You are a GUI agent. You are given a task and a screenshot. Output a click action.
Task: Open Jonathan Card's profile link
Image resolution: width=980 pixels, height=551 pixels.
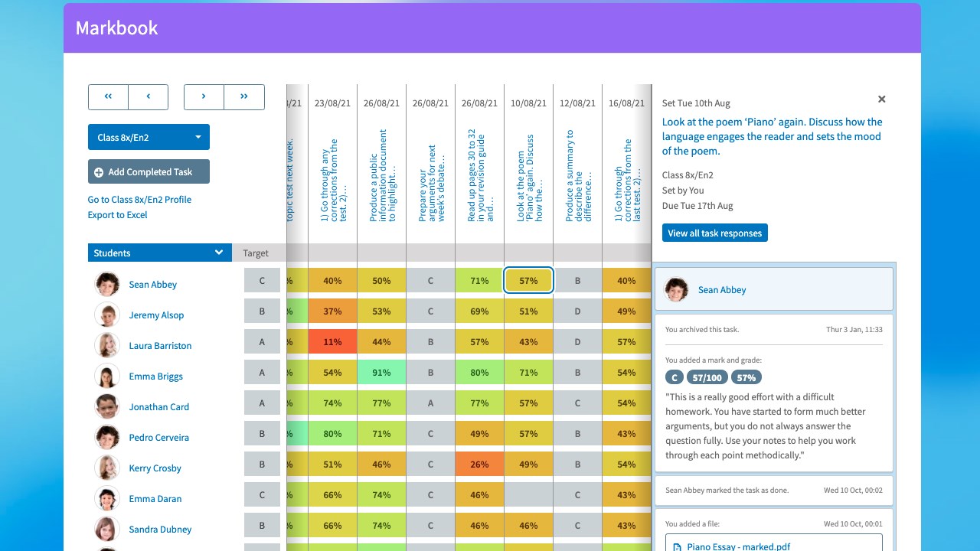(158, 407)
